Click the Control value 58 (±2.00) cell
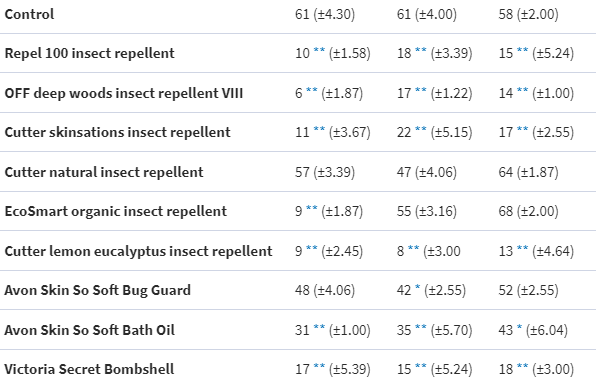Image resolution: width=596 pixels, height=380 pixels. (528, 14)
